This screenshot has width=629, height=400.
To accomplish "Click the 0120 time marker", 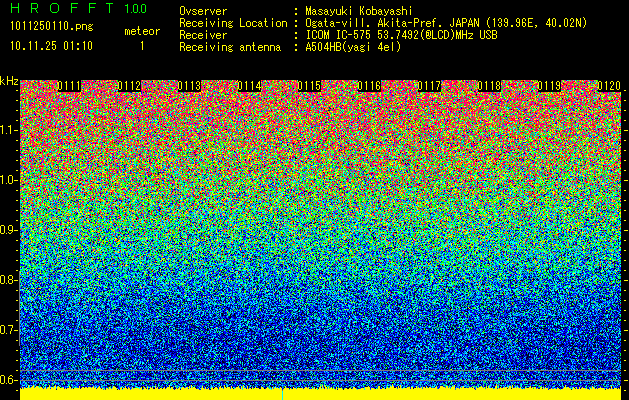I will pyautogui.click(x=609, y=86).
